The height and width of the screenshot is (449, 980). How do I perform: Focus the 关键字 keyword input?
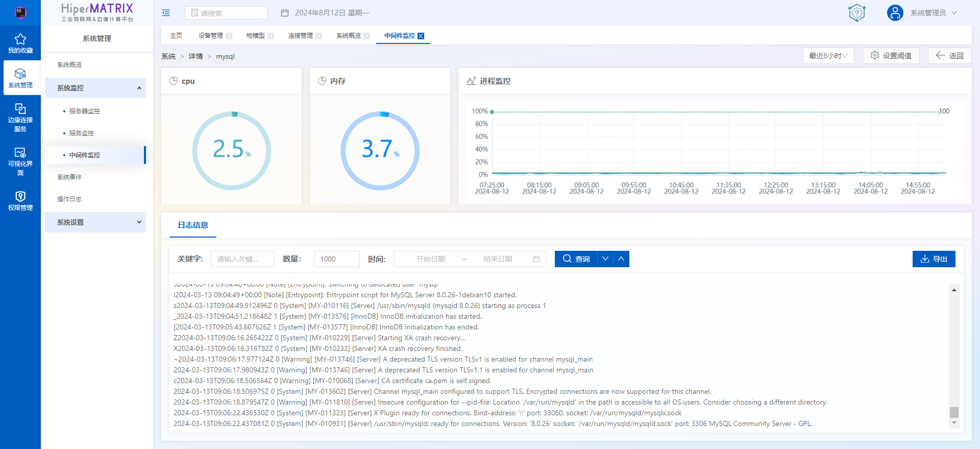click(242, 259)
